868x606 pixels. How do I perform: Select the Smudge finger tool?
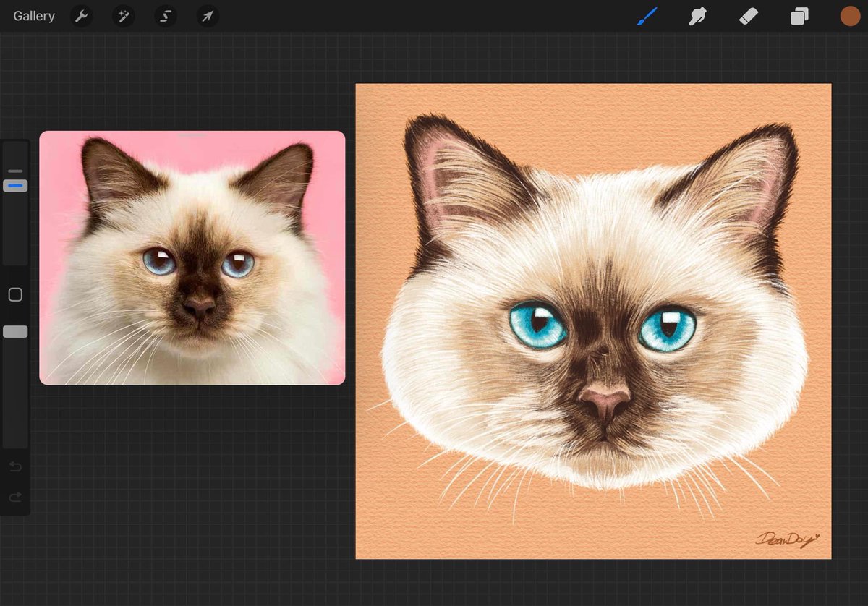(697, 16)
